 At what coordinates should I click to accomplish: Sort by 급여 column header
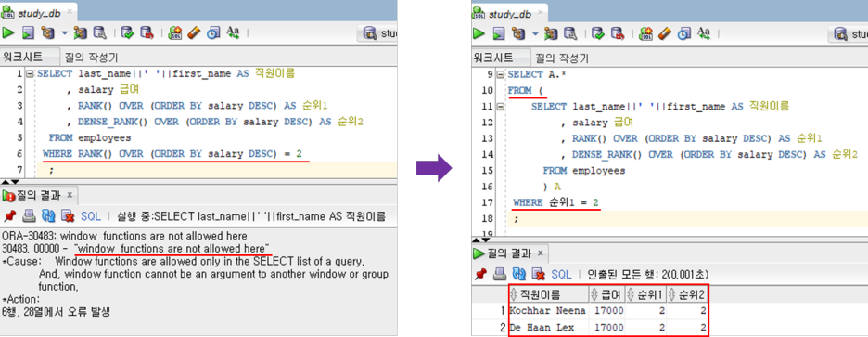tap(606, 293)
